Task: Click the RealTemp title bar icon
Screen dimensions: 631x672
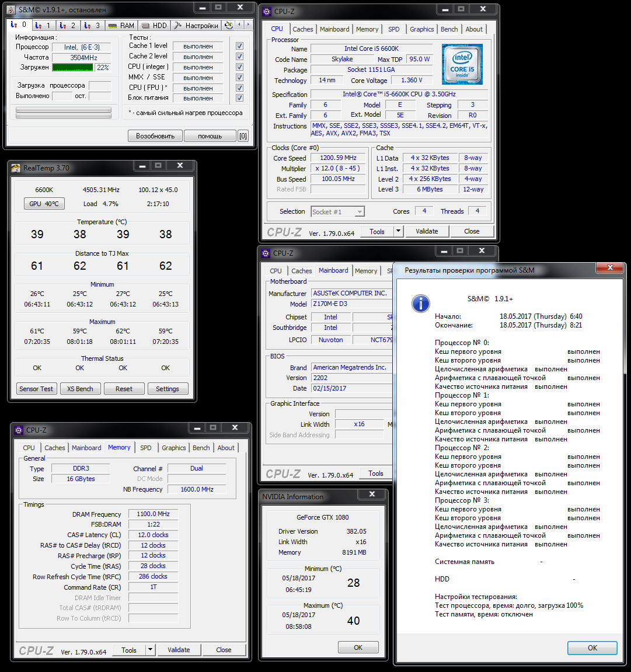Action: coord(16,168)
